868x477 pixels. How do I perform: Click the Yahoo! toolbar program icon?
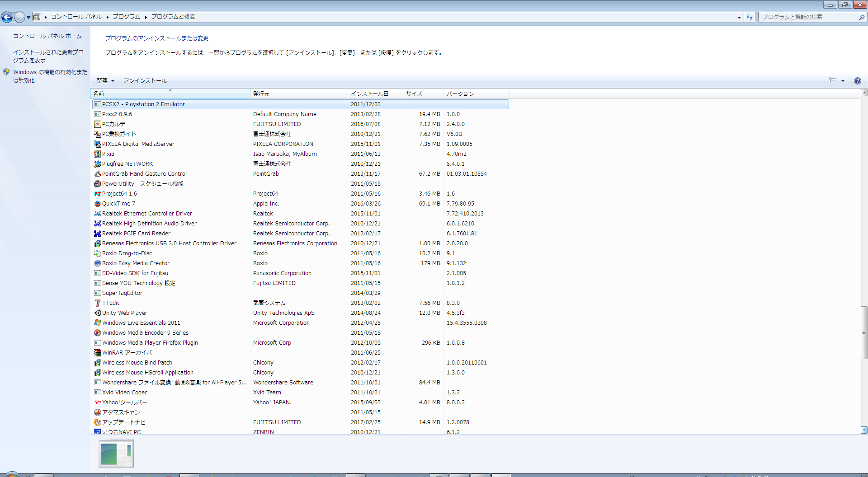pos(97,402)
